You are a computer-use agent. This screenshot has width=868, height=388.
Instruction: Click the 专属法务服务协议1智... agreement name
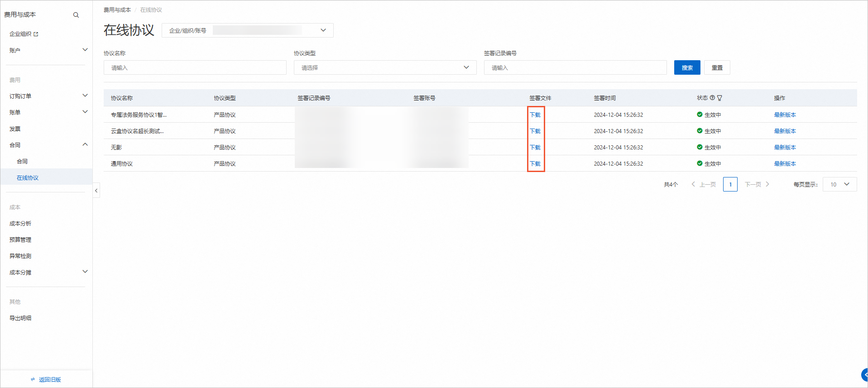tap(139, 115)
